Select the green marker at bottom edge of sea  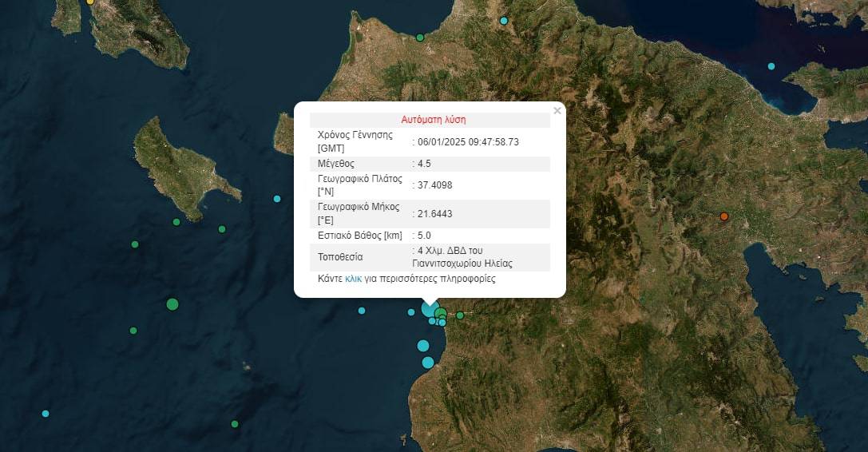coord(235,424)
